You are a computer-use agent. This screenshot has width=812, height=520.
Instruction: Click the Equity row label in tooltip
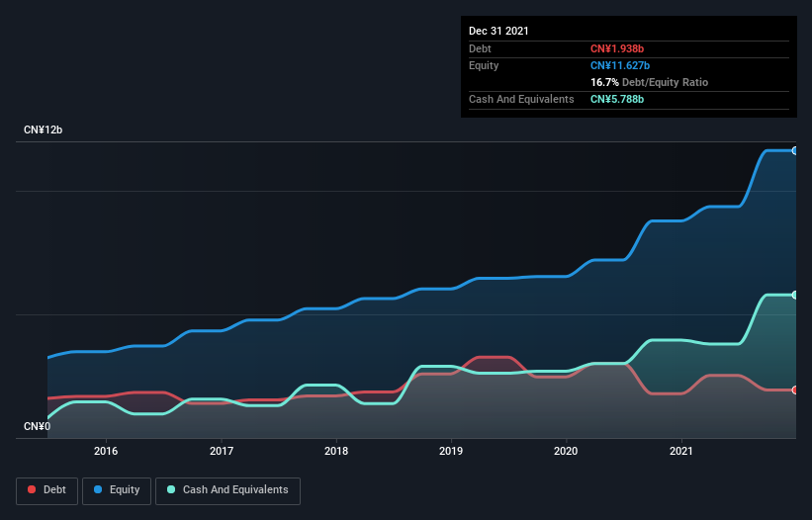click(x=484, y=65)
